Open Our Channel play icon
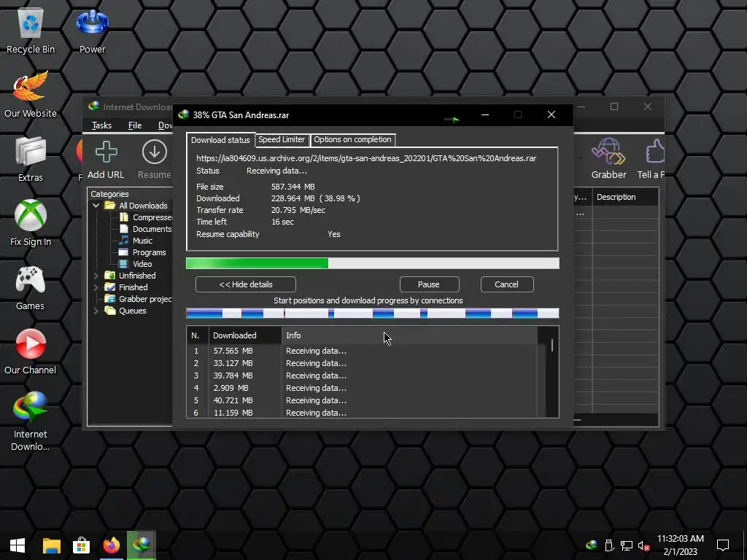This screenshot has height=560, width=747. point(31,351)
